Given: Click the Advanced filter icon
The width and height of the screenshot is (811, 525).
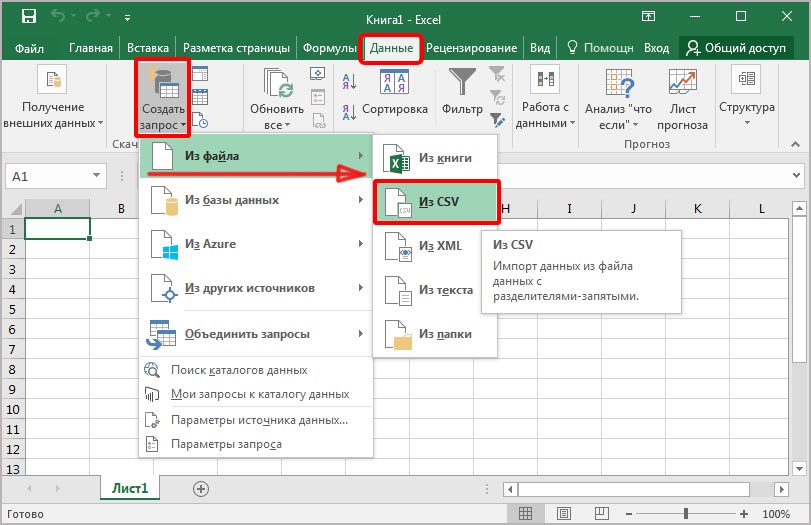Looking at the screenshot, I should (x=498, y=121).
